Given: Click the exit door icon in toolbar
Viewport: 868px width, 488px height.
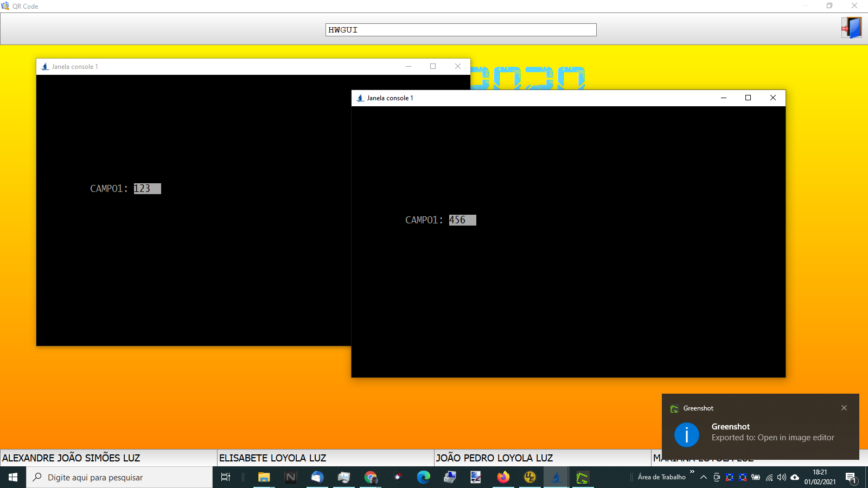Looking at the screenshot, I should tap(852, 28).
